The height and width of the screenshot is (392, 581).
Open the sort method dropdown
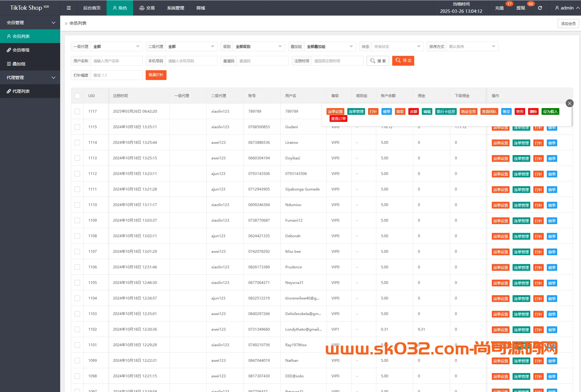(472, 46)
